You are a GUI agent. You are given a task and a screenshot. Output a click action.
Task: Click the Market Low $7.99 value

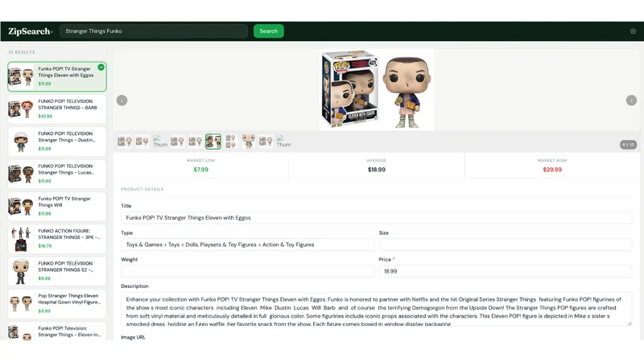(x=200, y=170)
